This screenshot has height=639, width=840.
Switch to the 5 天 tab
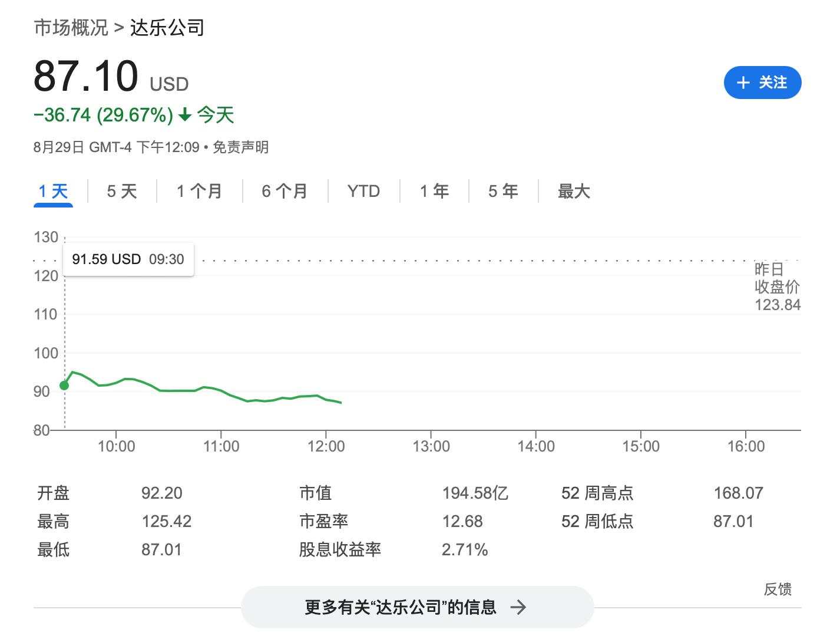tap(122, 191)
